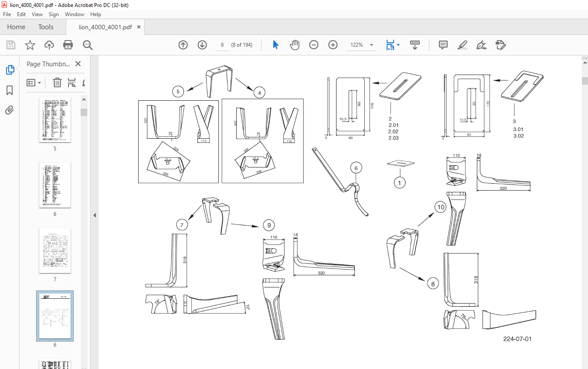Open the Edit menu
Viewport: 588px width, 369px height.
(x=21, y=14)
